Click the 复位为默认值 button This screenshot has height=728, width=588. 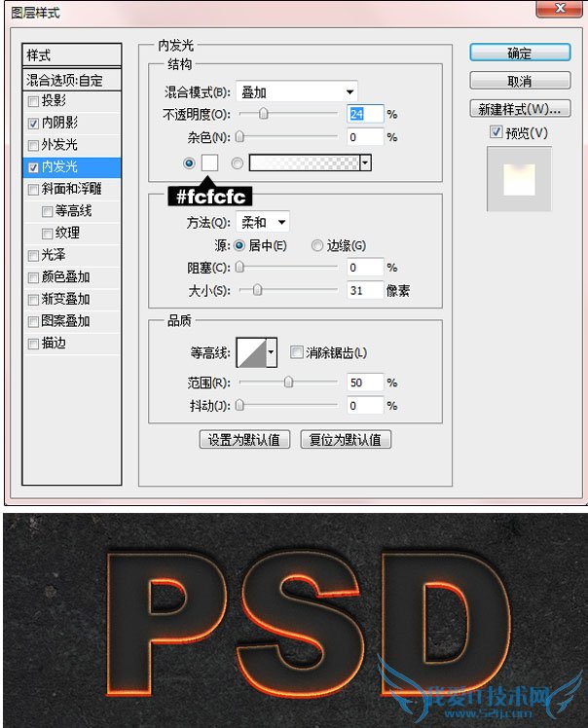point(346,439)
